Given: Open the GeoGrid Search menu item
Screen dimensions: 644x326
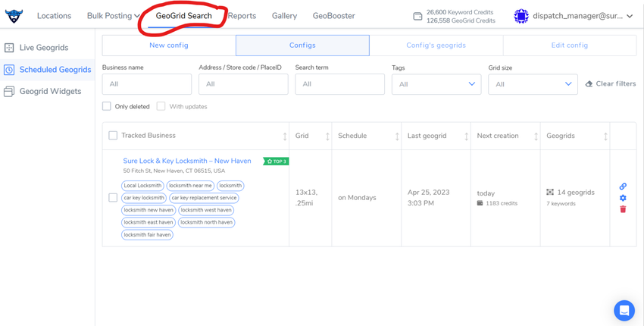Looking at the screenshot, I should click(183, 16).
